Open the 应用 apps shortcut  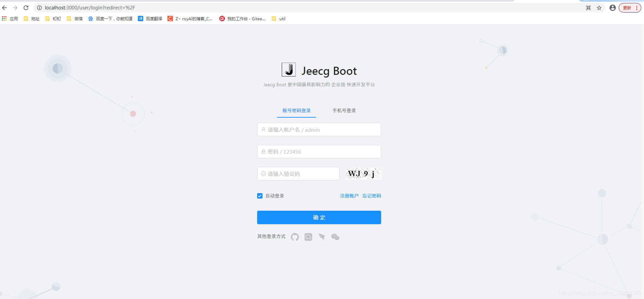(10, 19)
